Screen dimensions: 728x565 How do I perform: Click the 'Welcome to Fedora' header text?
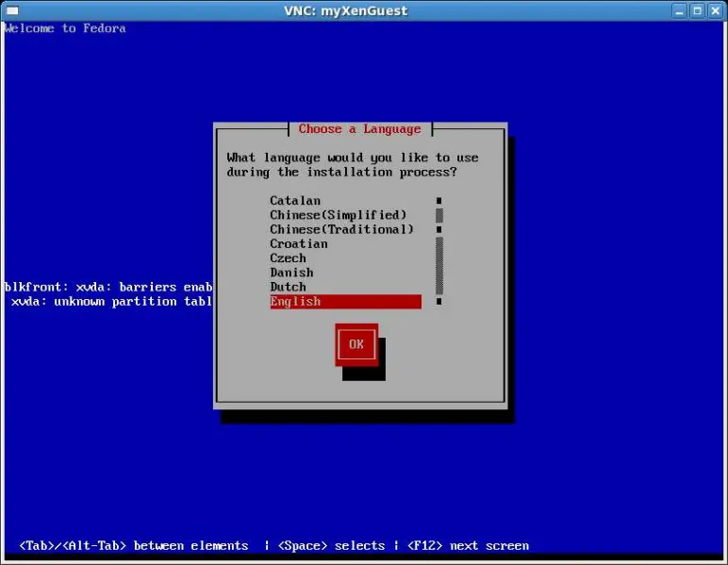click(65, 28)
